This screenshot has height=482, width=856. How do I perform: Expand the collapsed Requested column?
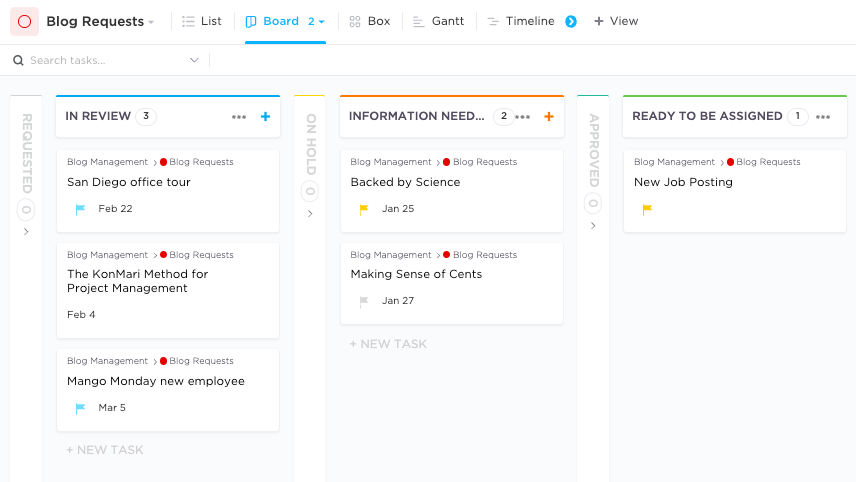pyautogui.click(x=26, y=232)
